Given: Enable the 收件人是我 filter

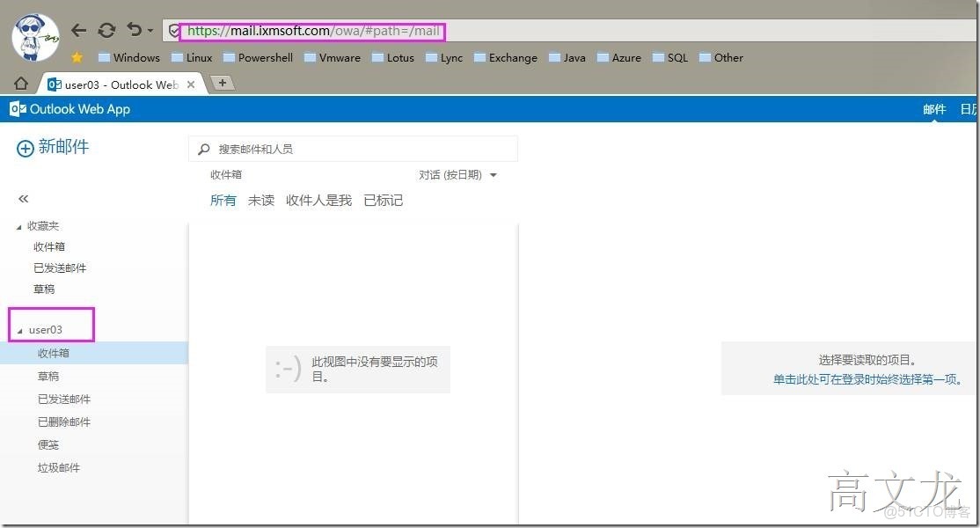Looking at the screenshot, I should (318, 200).
